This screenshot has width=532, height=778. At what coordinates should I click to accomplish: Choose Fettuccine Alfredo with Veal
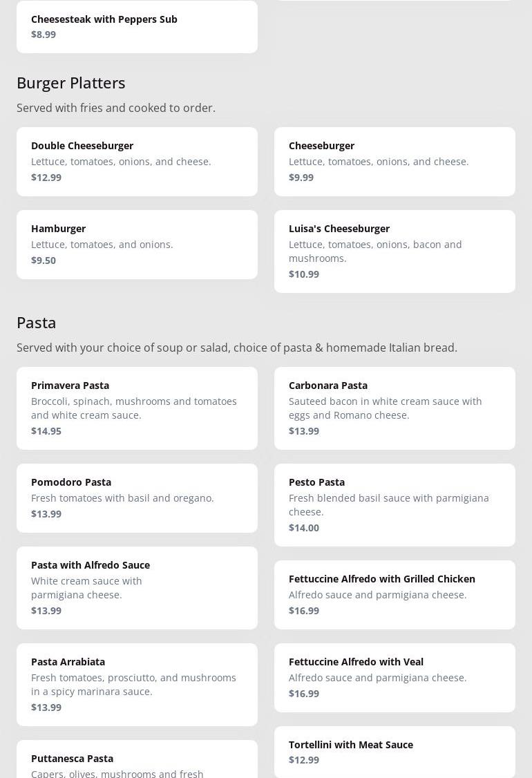pyautogui.click(x=395, y=677)
